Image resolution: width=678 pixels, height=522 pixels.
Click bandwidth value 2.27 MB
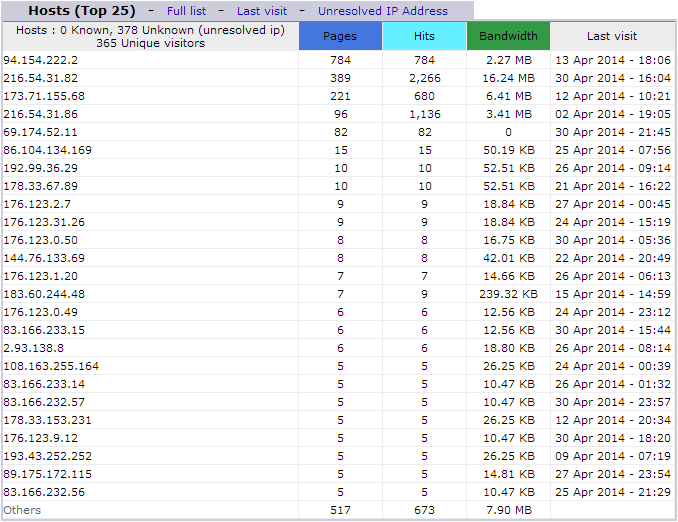click(508, 60)
